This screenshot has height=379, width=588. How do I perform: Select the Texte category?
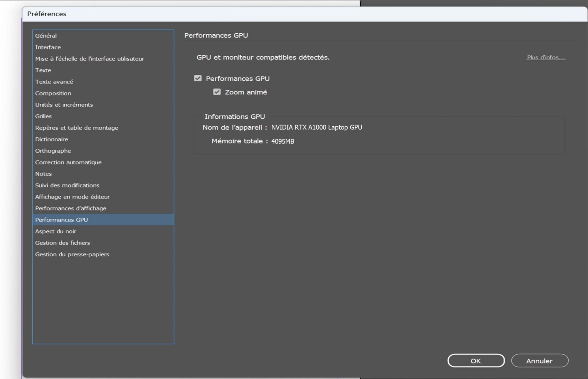point(43,70)
